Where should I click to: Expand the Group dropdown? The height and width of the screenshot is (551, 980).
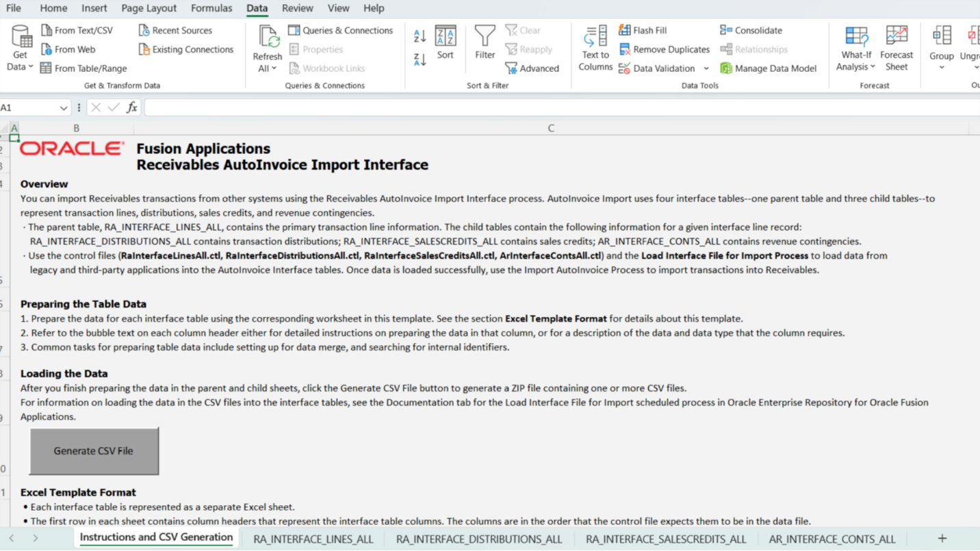(942, 68)
